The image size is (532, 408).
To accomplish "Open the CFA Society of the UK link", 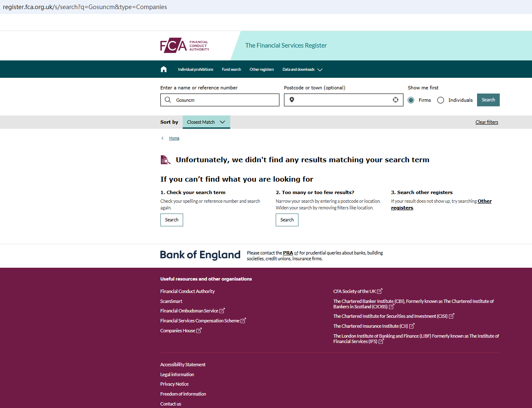I will click(355, 291).
